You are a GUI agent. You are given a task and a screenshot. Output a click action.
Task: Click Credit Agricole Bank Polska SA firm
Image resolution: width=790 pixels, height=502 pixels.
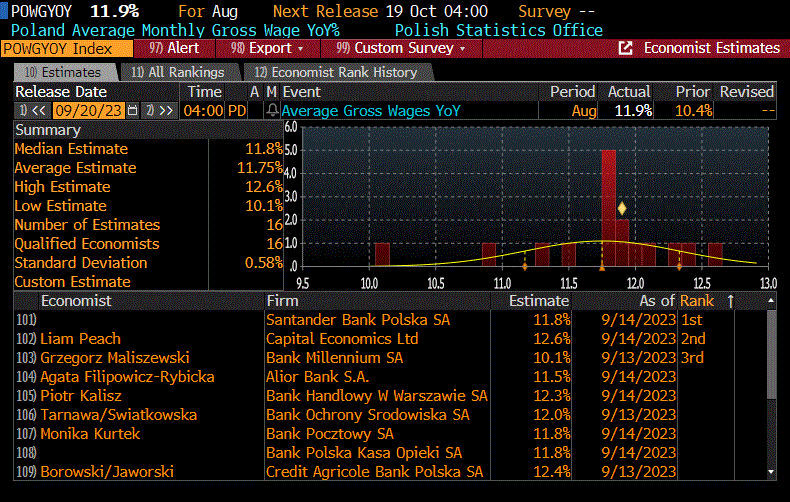(x=374, y=472)
